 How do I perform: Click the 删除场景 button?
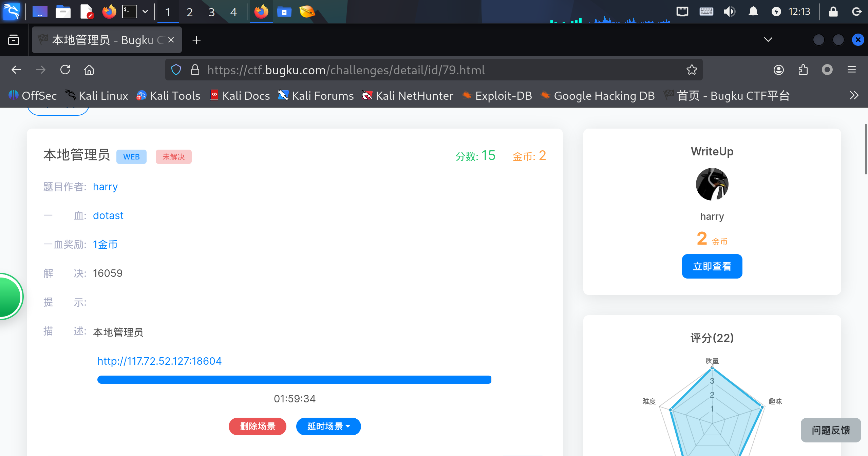257,426
